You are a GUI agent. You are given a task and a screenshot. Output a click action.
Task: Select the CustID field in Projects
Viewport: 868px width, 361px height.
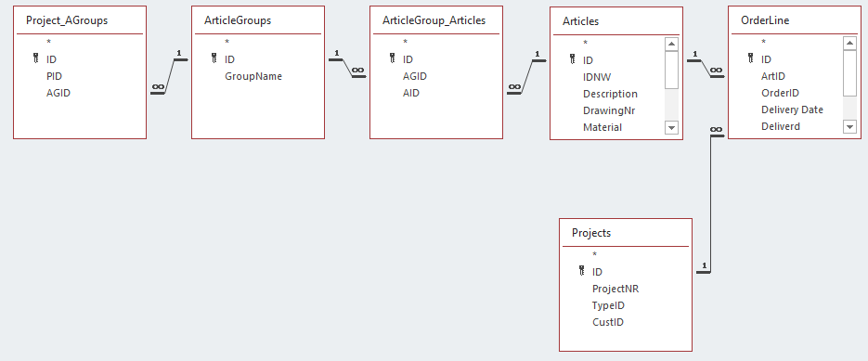tap(608, 322)
